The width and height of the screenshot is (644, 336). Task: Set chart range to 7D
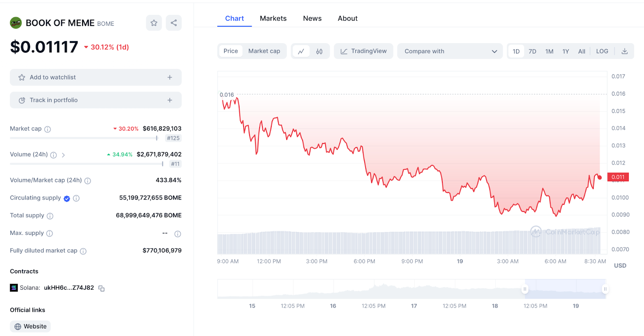pos(533,51)
